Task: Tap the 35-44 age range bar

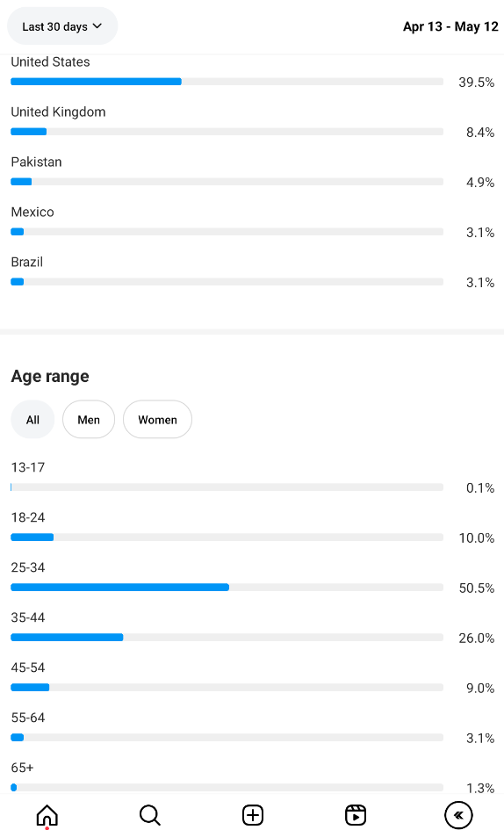Action: (x=227, y=638)
